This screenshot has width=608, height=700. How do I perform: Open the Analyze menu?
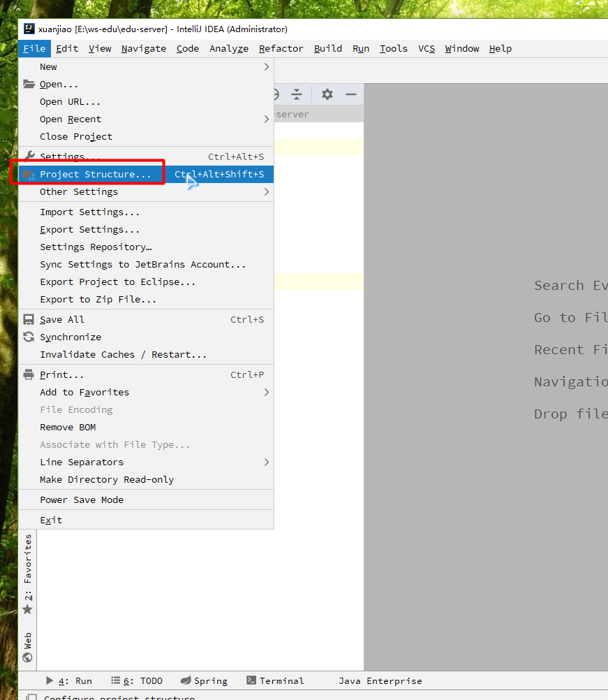tap(229, 49)
